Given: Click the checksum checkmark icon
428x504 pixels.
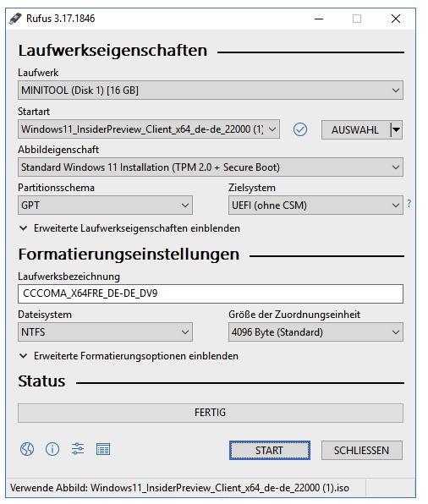Looking at the screenshot, I should [x=300, y=129].
